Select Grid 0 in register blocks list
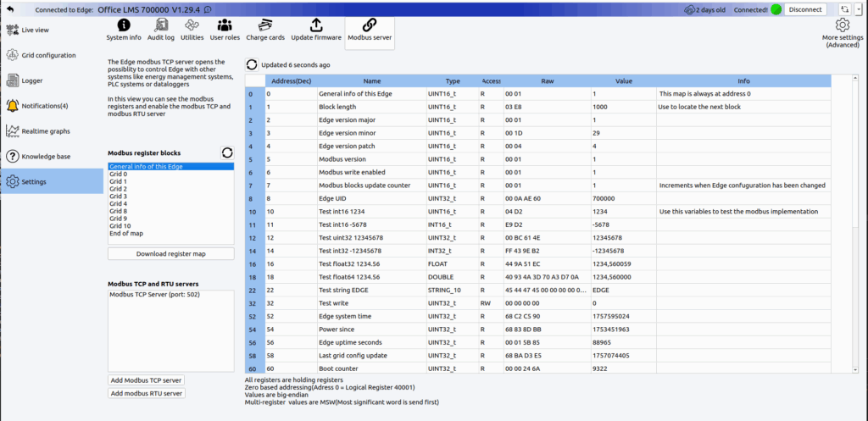 tap(171, 174)
